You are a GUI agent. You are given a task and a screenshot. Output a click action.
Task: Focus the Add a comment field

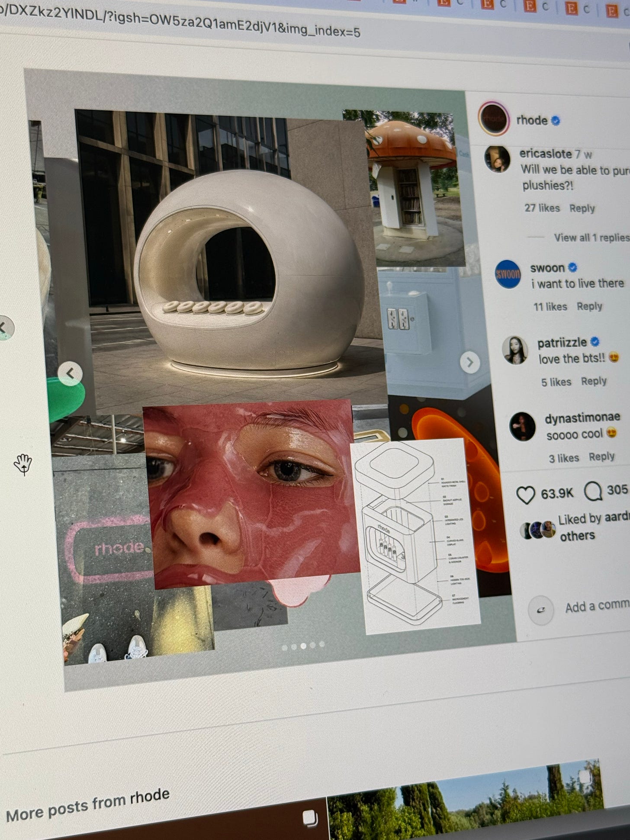pyautogui.click(x=597, y=606)
